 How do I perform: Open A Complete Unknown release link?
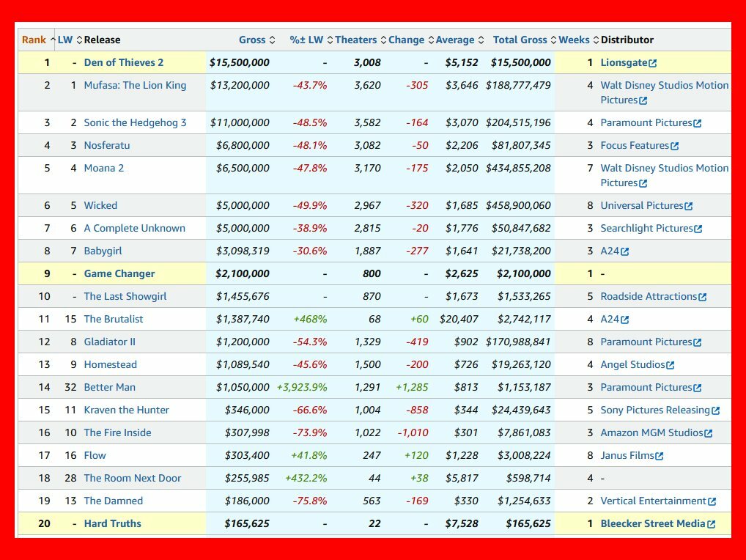click(x=135, y=229)
